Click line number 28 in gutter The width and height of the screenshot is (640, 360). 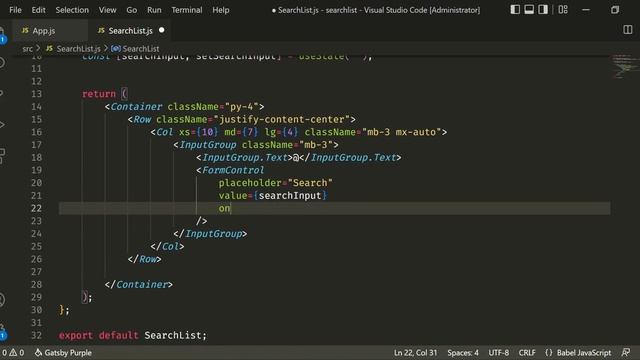pyautogui.click(x=36, y=284)
